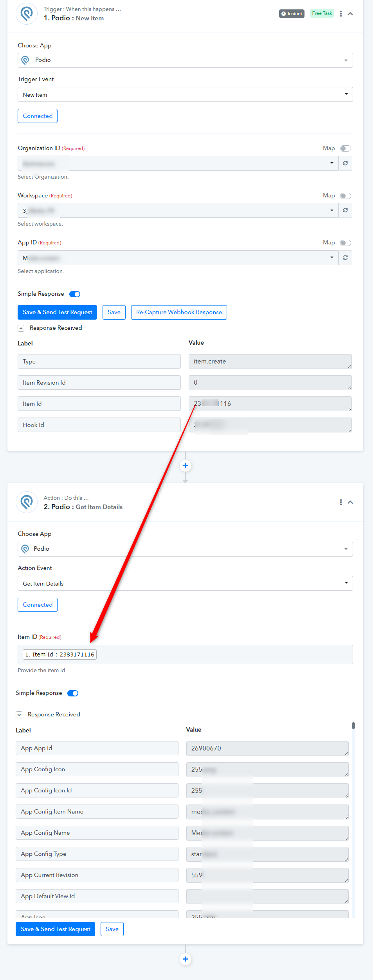This screenshot has width=373, height=980.
Task: Click the Hook Id label field
Action: tap(99, 425)
